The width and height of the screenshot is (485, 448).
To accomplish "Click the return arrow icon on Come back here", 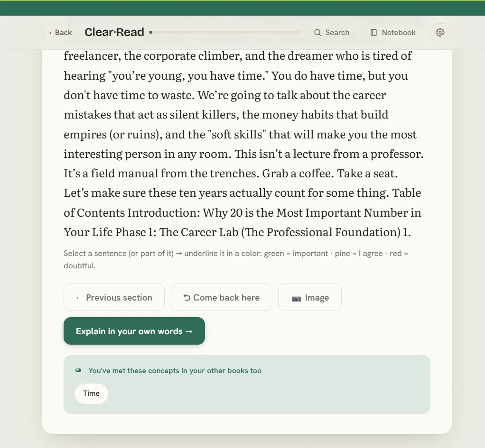I will coord(187,298).
